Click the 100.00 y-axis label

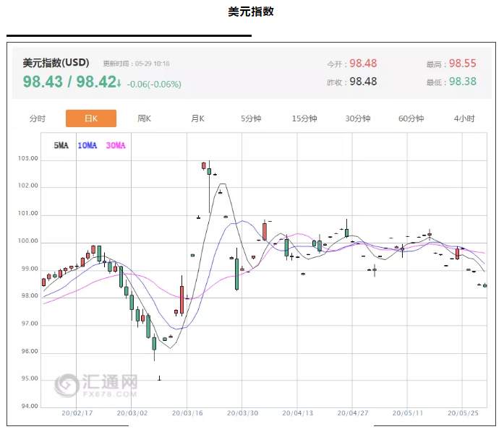(x=28, y=241)
